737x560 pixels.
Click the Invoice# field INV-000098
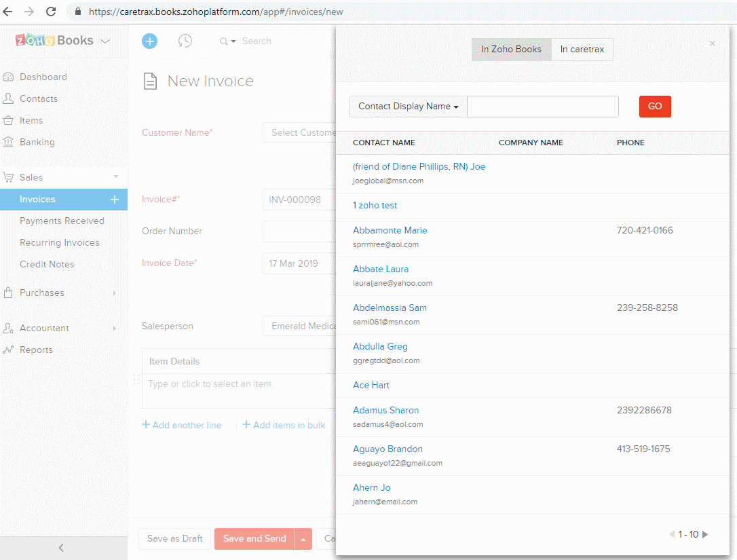tap(299, 200)
